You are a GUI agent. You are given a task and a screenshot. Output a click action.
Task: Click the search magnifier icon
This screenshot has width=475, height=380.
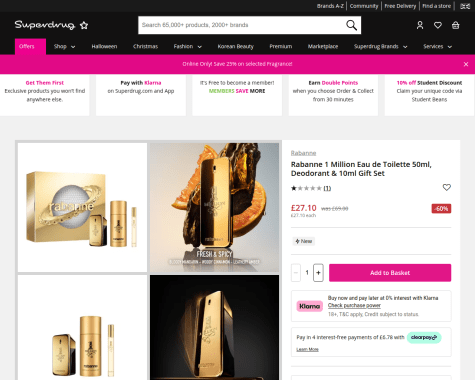coord(351,25)
